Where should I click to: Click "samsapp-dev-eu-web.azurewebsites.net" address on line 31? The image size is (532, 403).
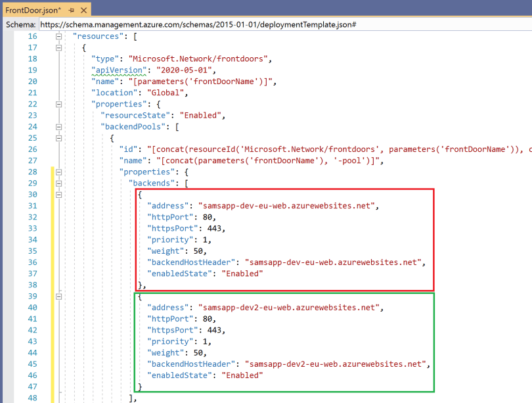(286, 206)
